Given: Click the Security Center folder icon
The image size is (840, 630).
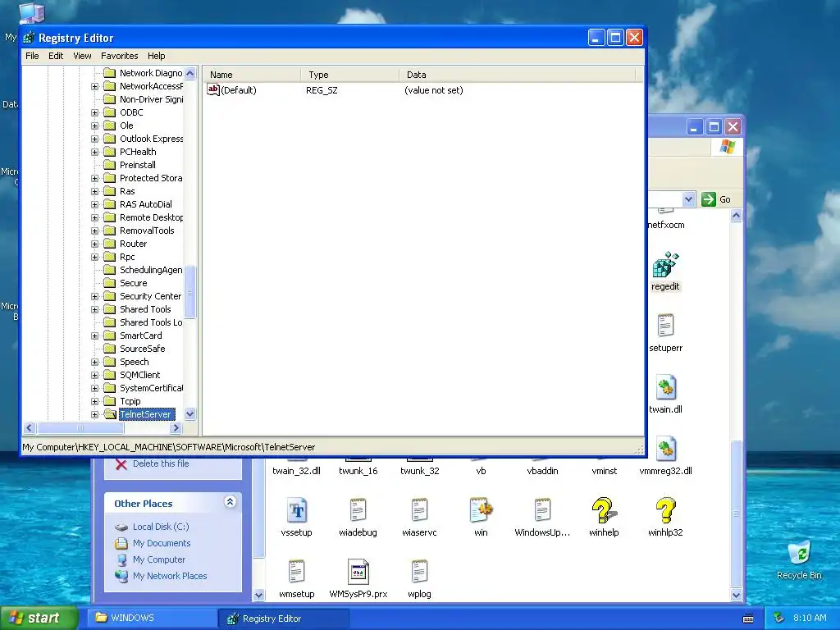Looking at the screenshot, I should [110, 296].
